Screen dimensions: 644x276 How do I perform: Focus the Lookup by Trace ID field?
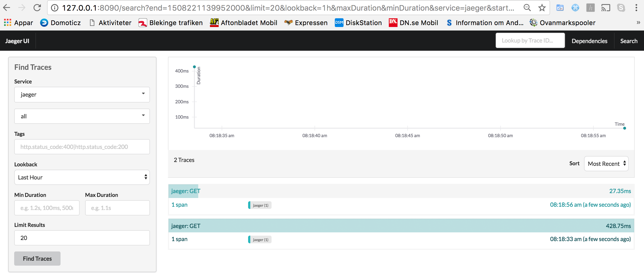coord(530,40)
